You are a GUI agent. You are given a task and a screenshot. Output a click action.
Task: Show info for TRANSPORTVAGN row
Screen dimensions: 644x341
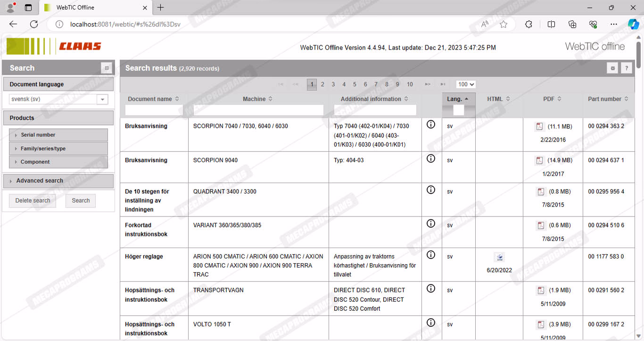[x=430, y=288]
